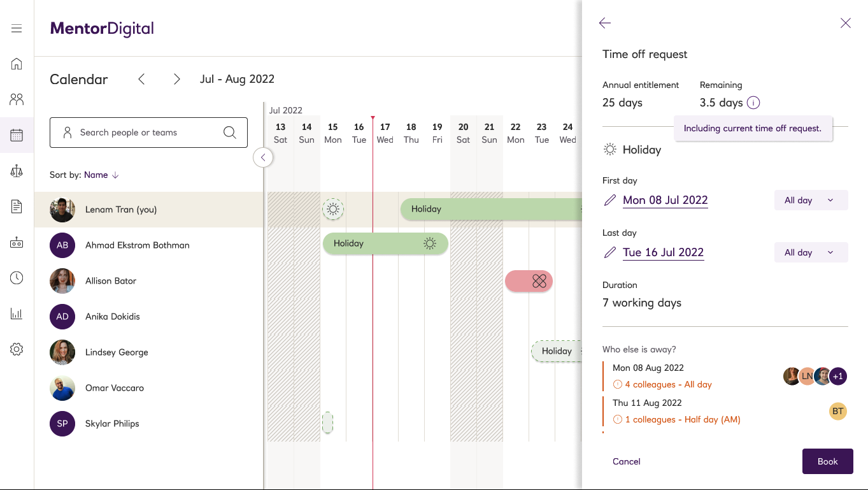The image size is (868, 490).
Task: Open Settings via the sidebar gear icon
Action: click(x=17, y=349)
